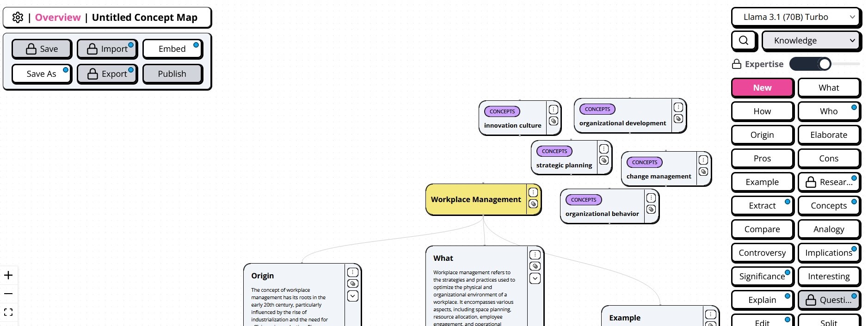
Task: Collapse the Origin node with its chevron
Action: (x=353, y=296)
